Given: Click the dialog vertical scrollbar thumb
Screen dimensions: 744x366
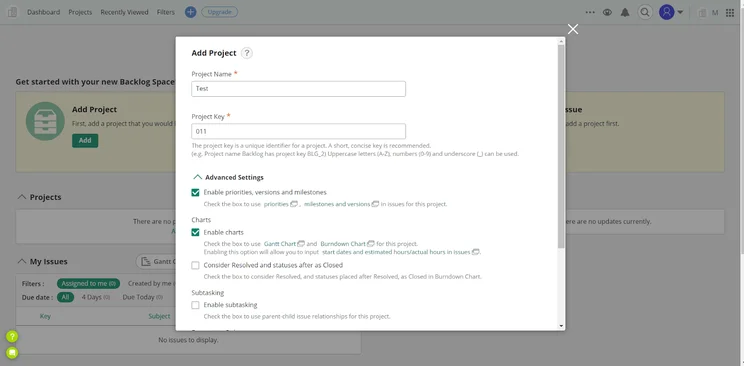Looking at the screenshot, I should [x=561, y=146].
